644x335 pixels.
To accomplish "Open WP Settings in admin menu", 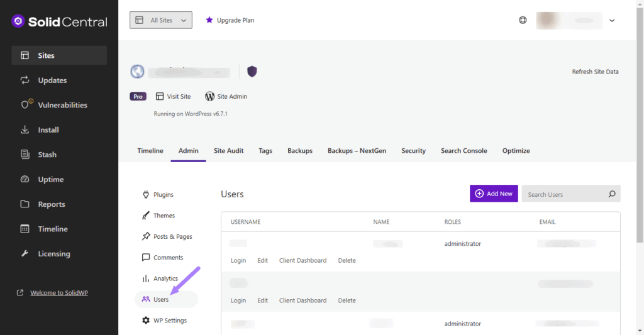I will [170, 321].
